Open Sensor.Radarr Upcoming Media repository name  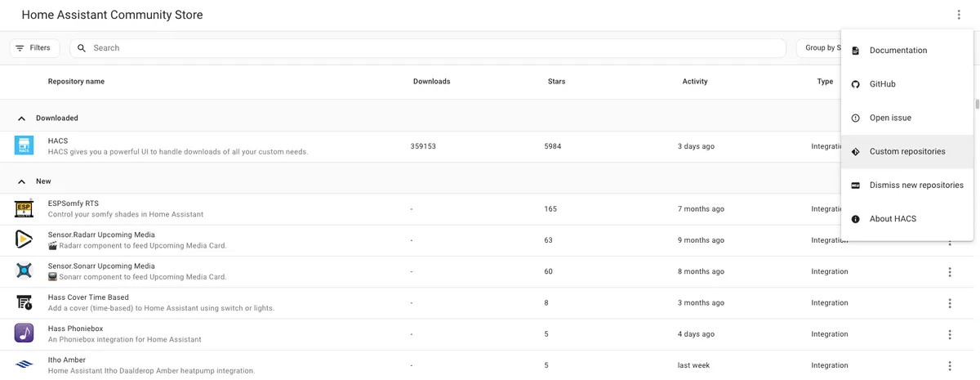[x=101, y=235]
